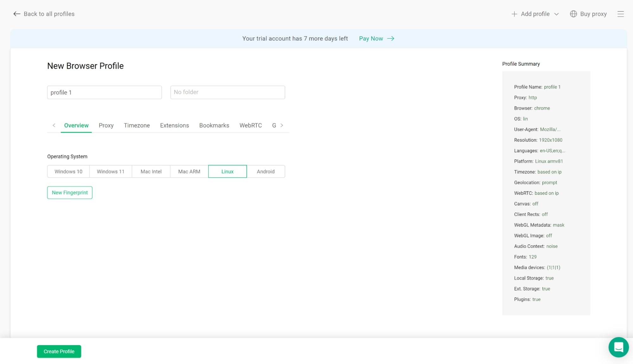This screenshot has height=364, width=633.
Task: Click back arrow to all profiles
Action: [x=16, y=14]
